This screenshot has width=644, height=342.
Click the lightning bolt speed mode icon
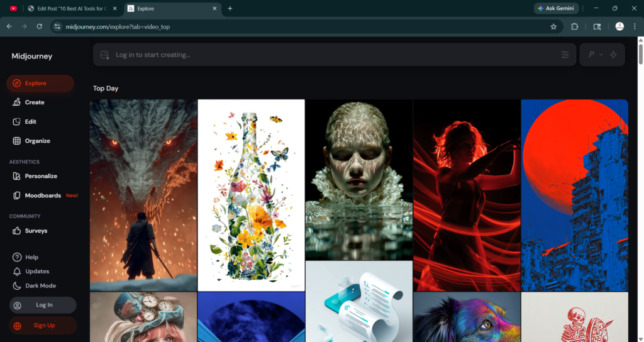tap(613, 55)
